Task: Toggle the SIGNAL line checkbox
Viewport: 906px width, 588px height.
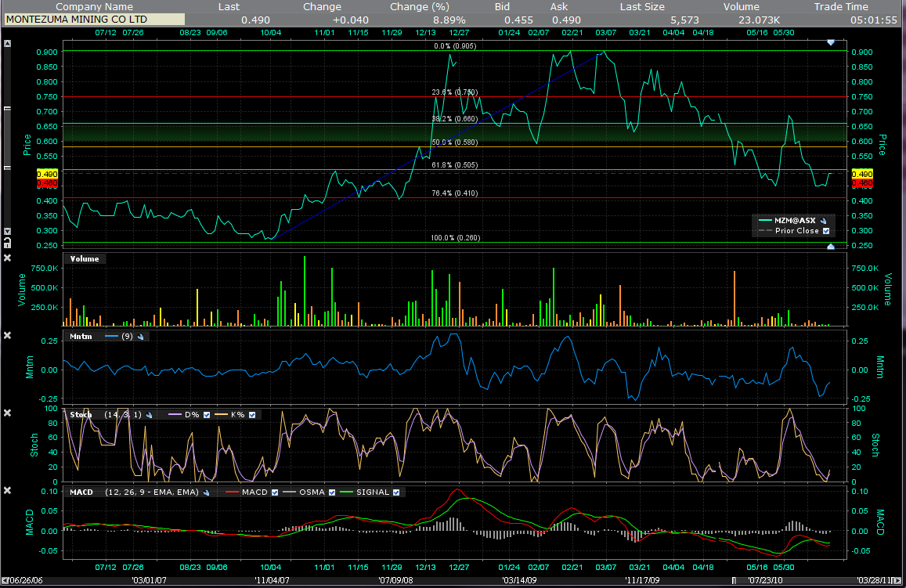Action: (x=396, y=492)
